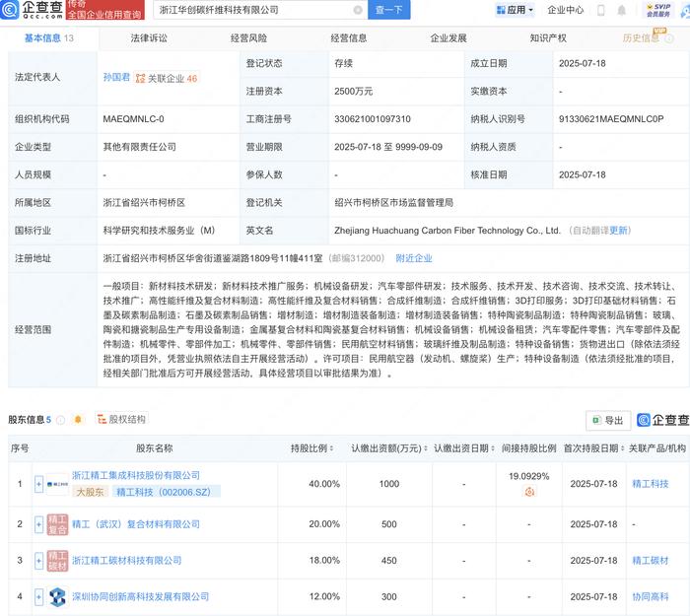The height and width of the screenshot is (616, 690).
Task: Open the 股权结构 equity structure chart
Action: pos(121,419)
